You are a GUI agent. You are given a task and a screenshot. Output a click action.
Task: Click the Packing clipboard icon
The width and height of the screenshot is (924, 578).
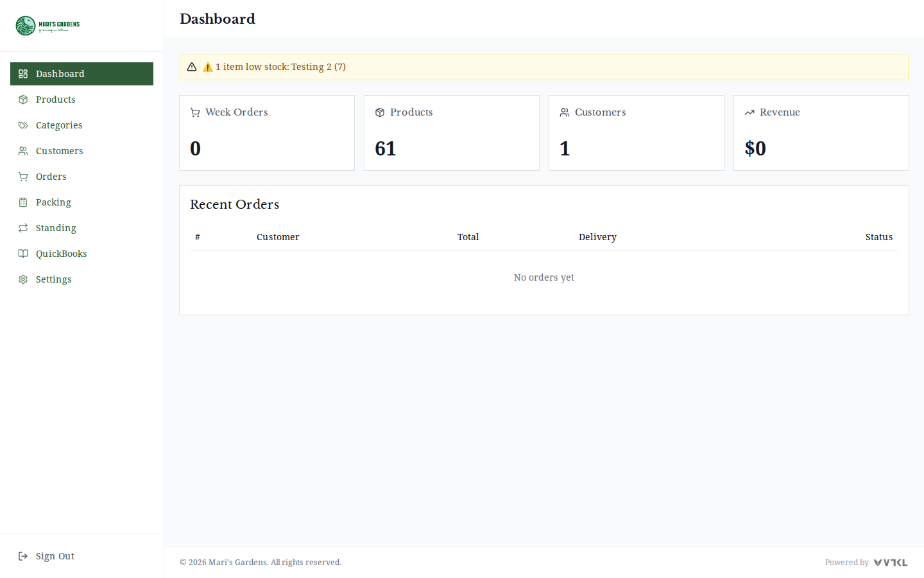[x=23, y=202]
